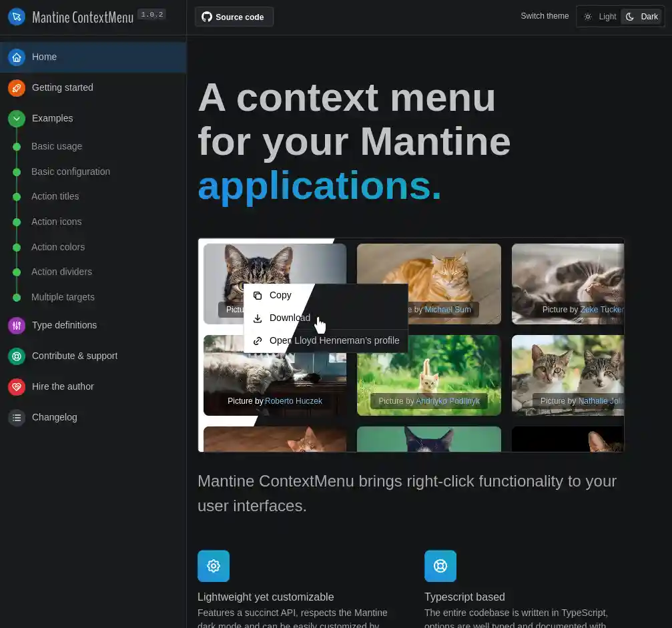The width and height of the screenshot is (672, 628).
Task: Open Changelog via its list icon
Action: click(16, 417)
